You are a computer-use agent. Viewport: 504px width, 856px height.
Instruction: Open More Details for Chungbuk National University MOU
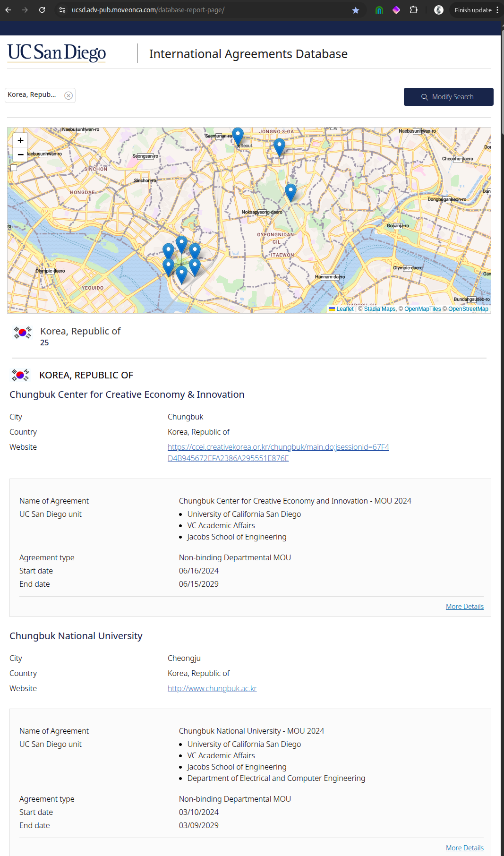pos(465,848)
